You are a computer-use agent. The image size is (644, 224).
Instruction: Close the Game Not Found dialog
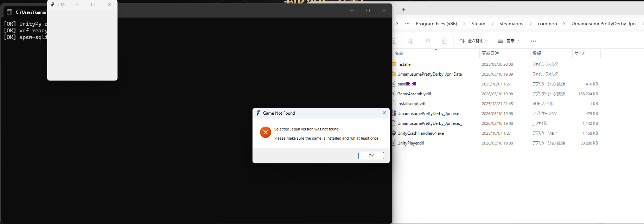384,113
